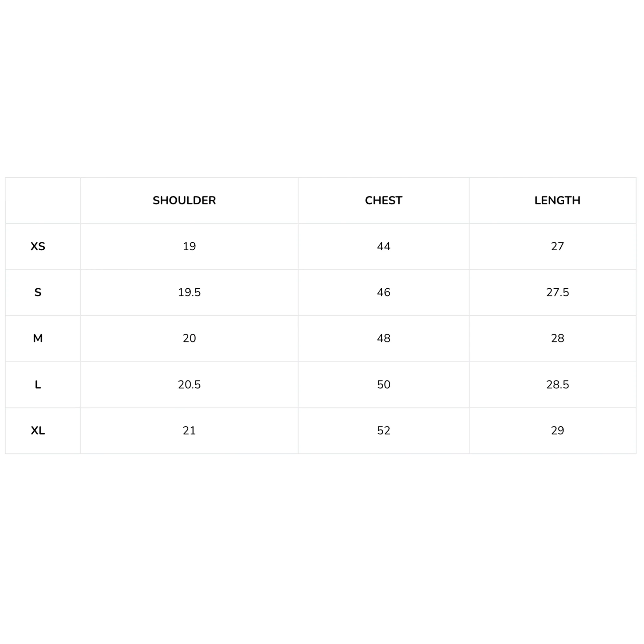Select length value 27.5 for S

click(x=557, y=292)
